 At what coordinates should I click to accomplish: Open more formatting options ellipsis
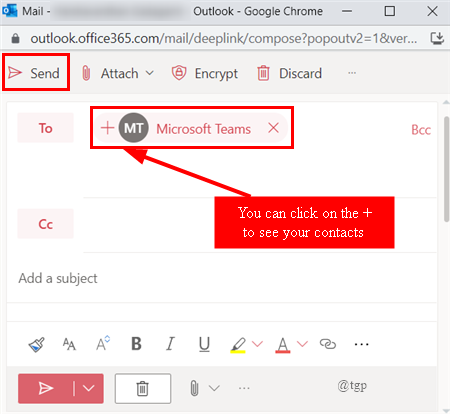click(361, 344)
